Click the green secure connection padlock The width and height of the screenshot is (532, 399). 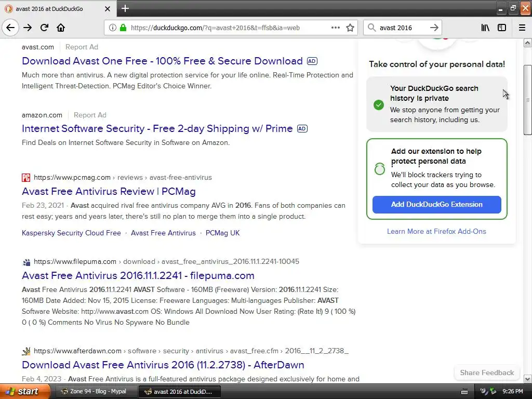coord(123,28)
